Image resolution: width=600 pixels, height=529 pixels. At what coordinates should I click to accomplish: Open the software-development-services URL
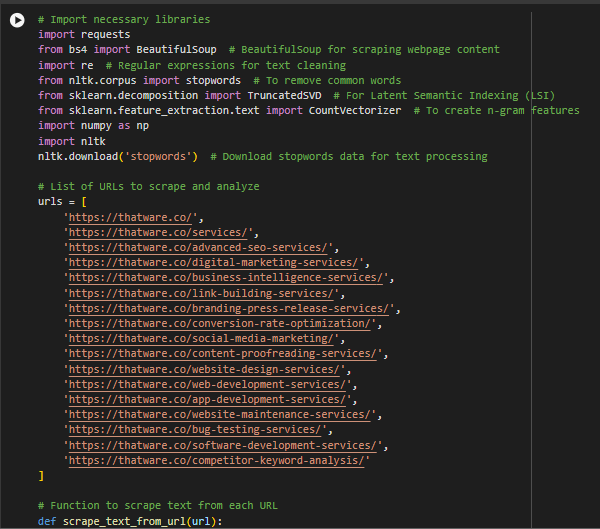coord(223,445)
